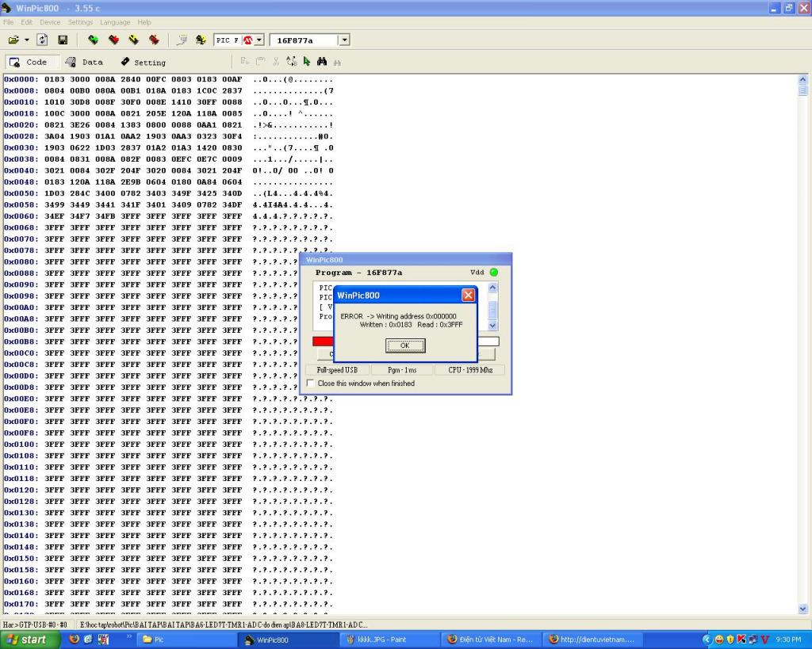Click the 'Full-speed USB' status panel

coord(337,370)
